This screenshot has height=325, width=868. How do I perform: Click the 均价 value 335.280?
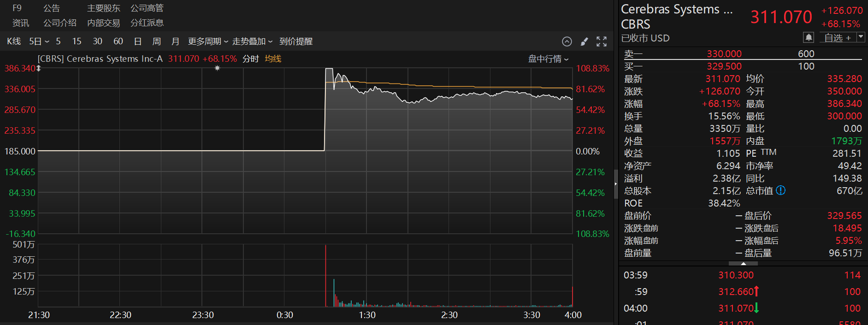[x=844, y=79]
